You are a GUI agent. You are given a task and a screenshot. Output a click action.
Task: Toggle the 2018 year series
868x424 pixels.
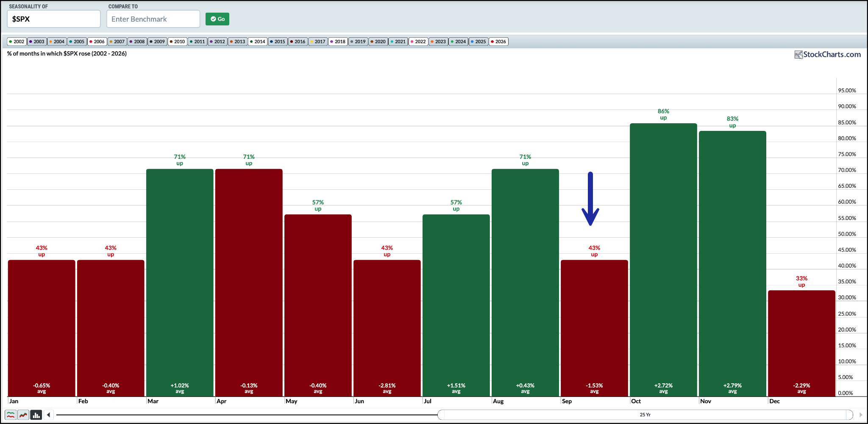click(x=338, y=42)
